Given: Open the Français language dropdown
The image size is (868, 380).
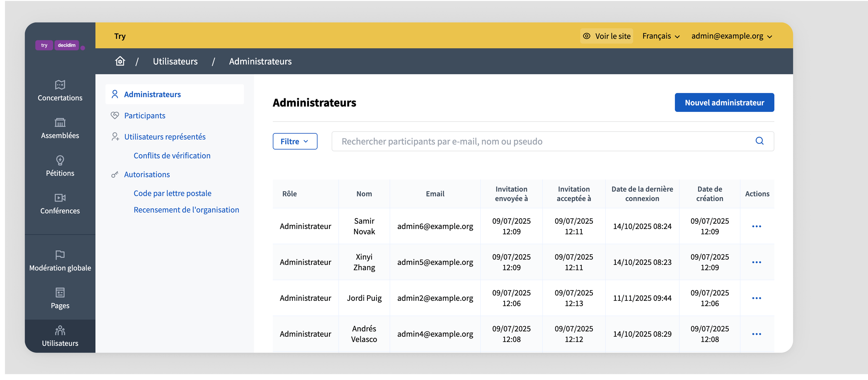Looking at the screenshot, I should pyautogui.click(x=661, y=36).
